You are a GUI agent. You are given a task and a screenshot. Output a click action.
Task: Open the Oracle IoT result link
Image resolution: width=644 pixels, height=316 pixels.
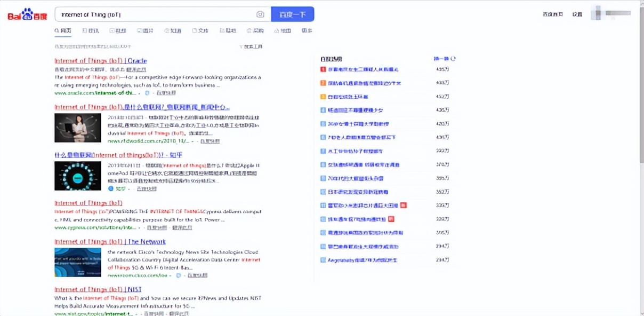pos(99,60)
